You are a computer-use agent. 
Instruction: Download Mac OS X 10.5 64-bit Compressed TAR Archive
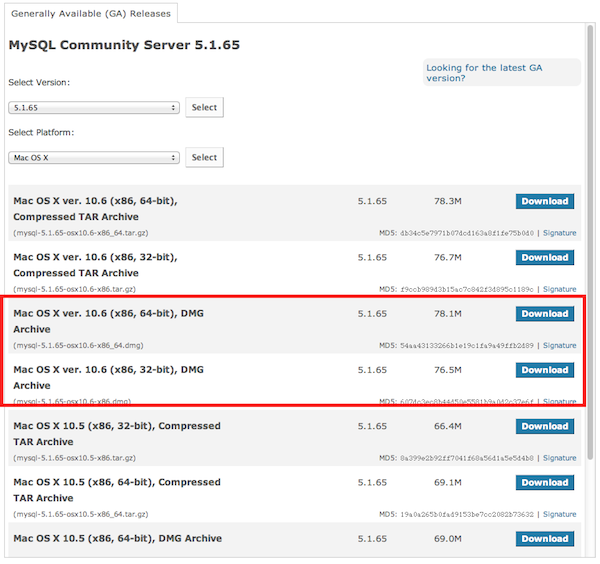point(545,482)
